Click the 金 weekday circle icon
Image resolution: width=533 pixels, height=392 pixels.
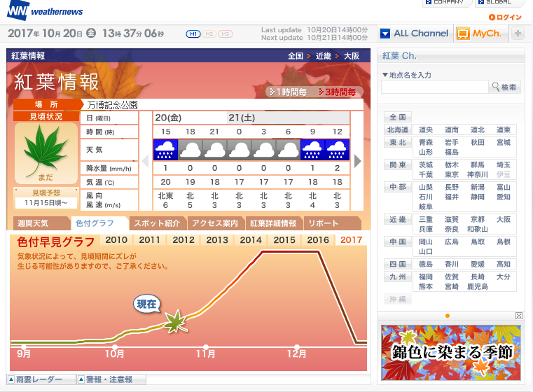point(91,33)
